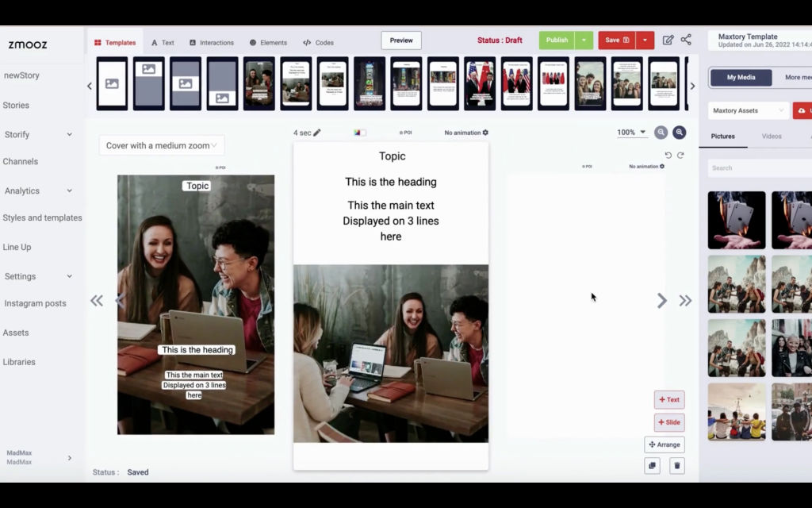Open Line Up in the sidebar
The height and width of the screenshot is (508, 812).
(x=17, y=248)
